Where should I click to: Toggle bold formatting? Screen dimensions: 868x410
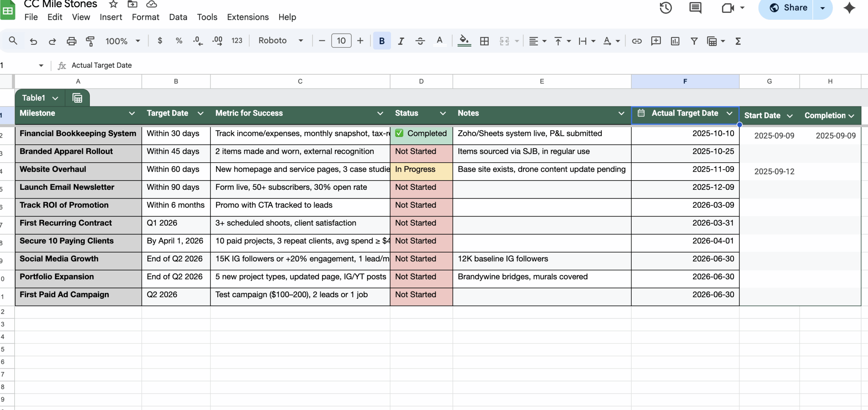point(382,41)
